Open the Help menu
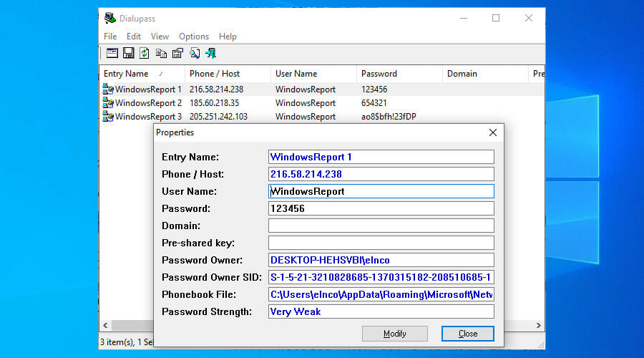This screenshot has height=358, width=644. point(228,37)
